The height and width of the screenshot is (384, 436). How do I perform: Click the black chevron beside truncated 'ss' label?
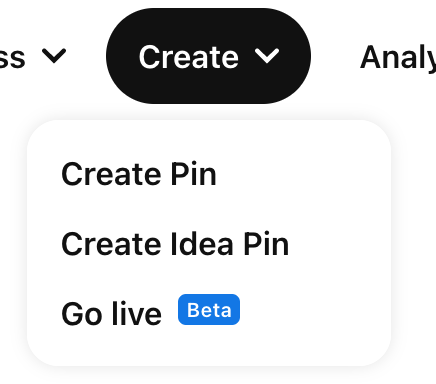click(54, 56)
